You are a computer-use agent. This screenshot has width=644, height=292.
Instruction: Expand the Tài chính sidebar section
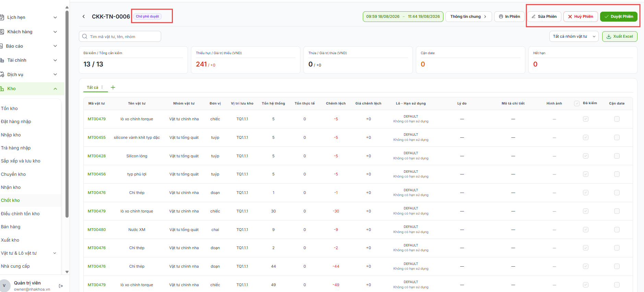pos(55,60)
